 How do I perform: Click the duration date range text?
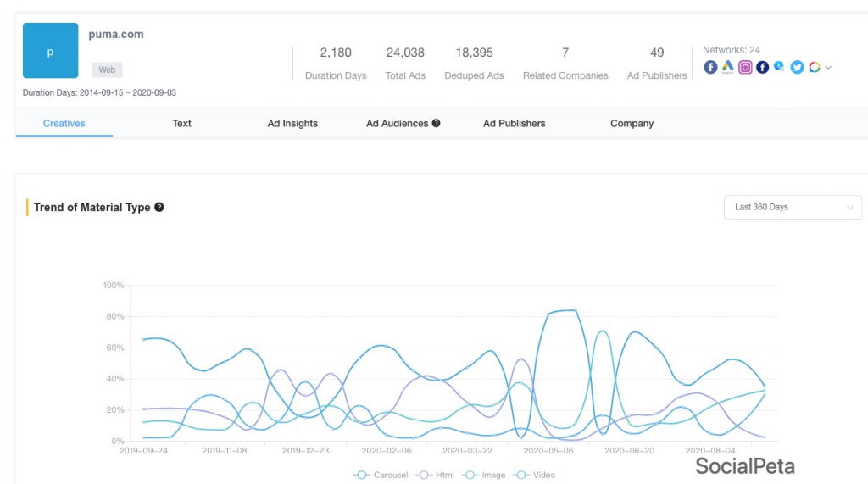tap(99, 92)
